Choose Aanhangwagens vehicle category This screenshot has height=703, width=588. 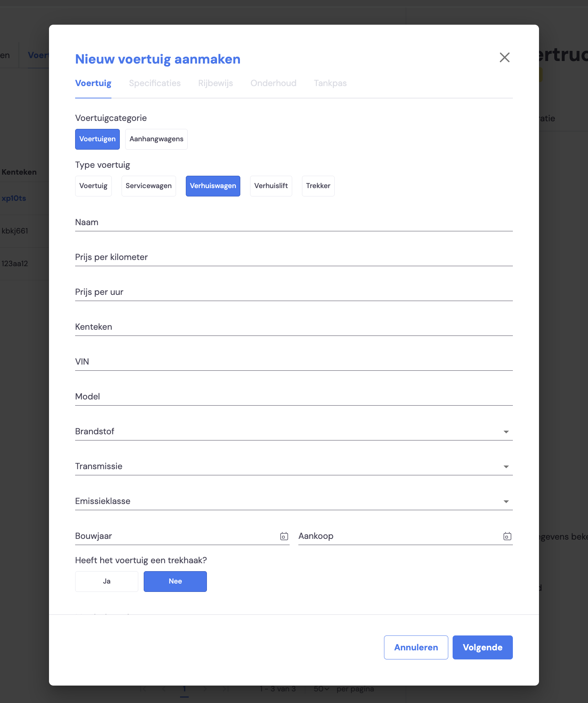tap(156, 139)
